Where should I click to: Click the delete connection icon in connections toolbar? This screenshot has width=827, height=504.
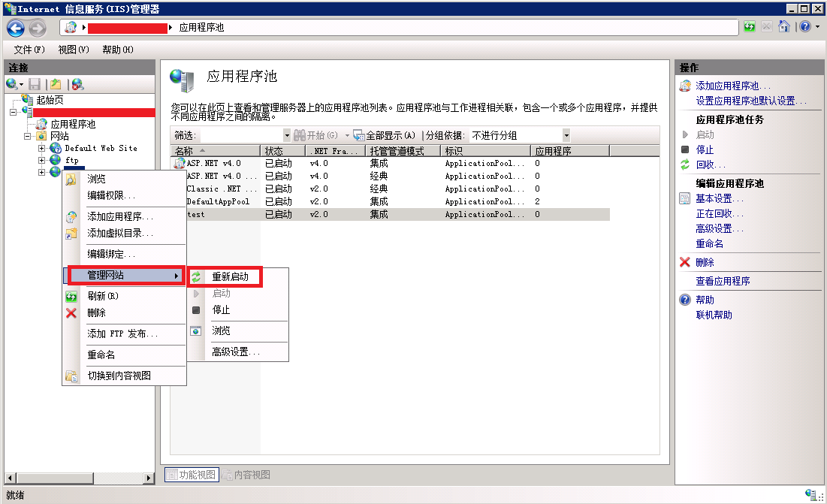(x=77, y=84)
